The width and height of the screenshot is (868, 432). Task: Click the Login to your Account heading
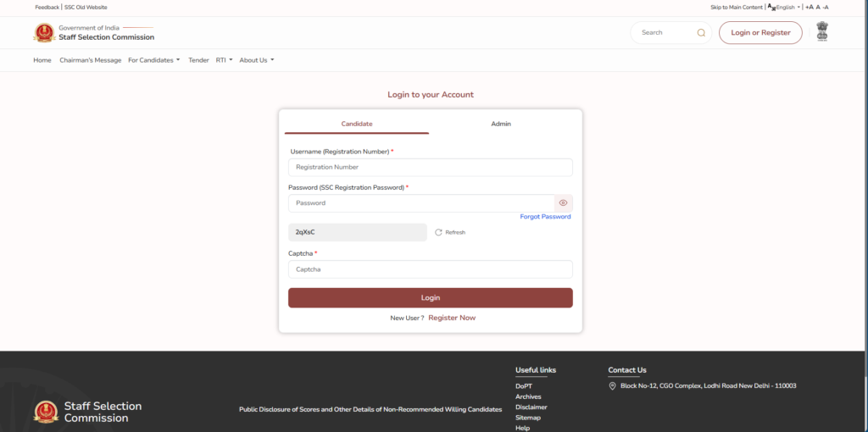pos(431,95)
